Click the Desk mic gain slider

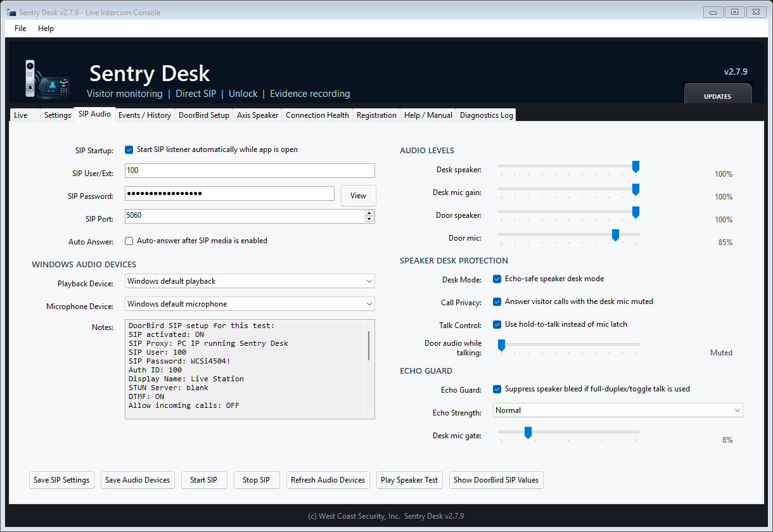coord(568,190)
